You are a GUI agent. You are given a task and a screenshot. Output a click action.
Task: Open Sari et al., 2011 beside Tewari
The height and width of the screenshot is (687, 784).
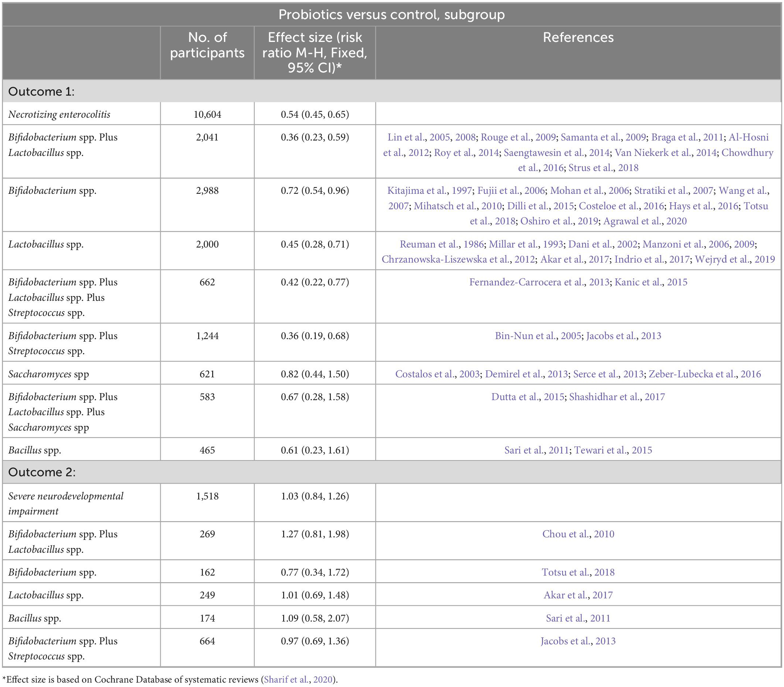click(x=537, y=451)
